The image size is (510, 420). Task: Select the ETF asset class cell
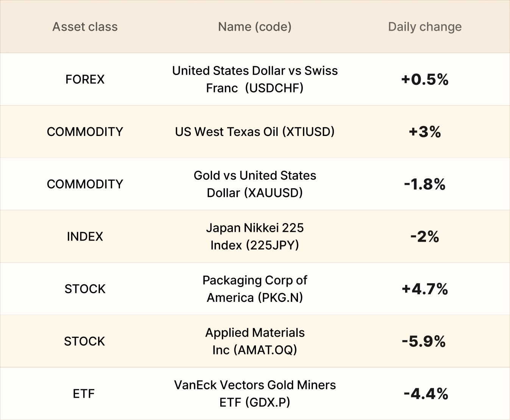[84, 393]
